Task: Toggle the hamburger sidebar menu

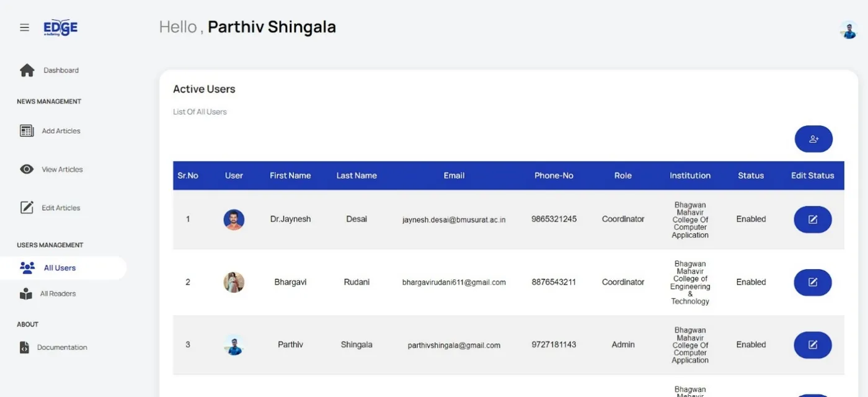Action: [x=24, y=27]
